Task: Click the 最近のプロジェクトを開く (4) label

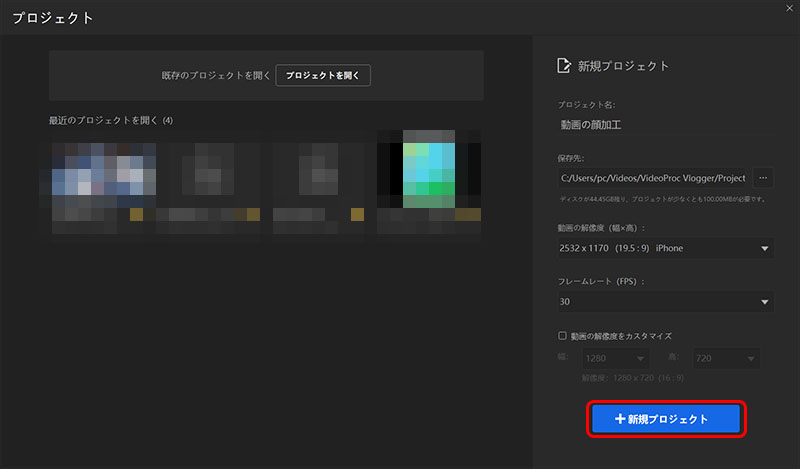Action: point(111,120)
